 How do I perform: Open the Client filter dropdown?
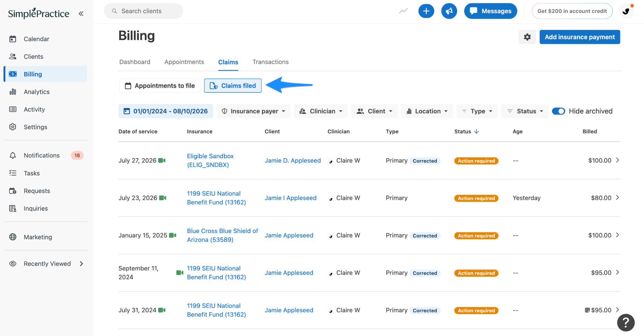(x=374, y=111)
